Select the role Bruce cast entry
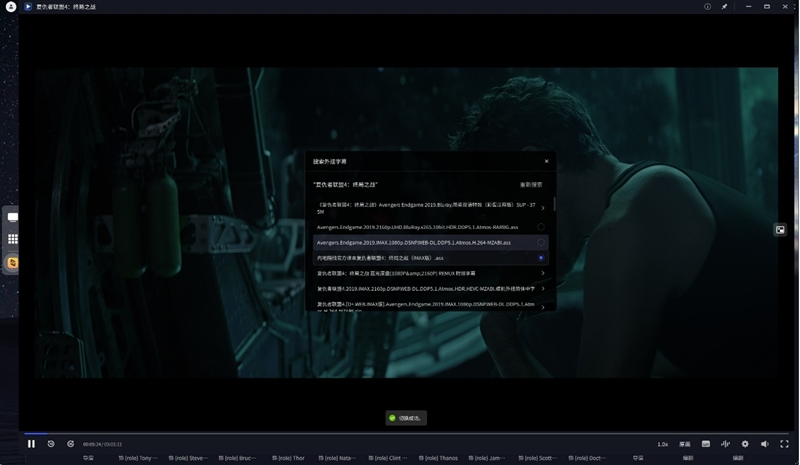Image resolution: width=800 pixels, height=465 pixels. coord(237,458)
